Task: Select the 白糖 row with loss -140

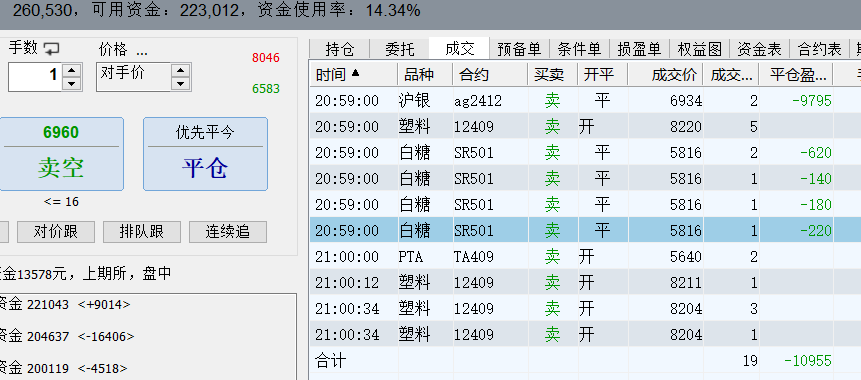Action: [585, 178]
